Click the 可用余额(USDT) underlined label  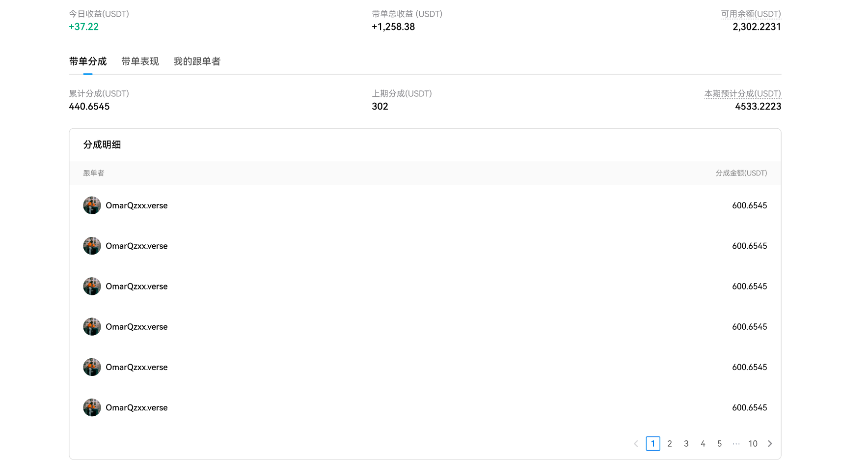click(x=751, y=14)
